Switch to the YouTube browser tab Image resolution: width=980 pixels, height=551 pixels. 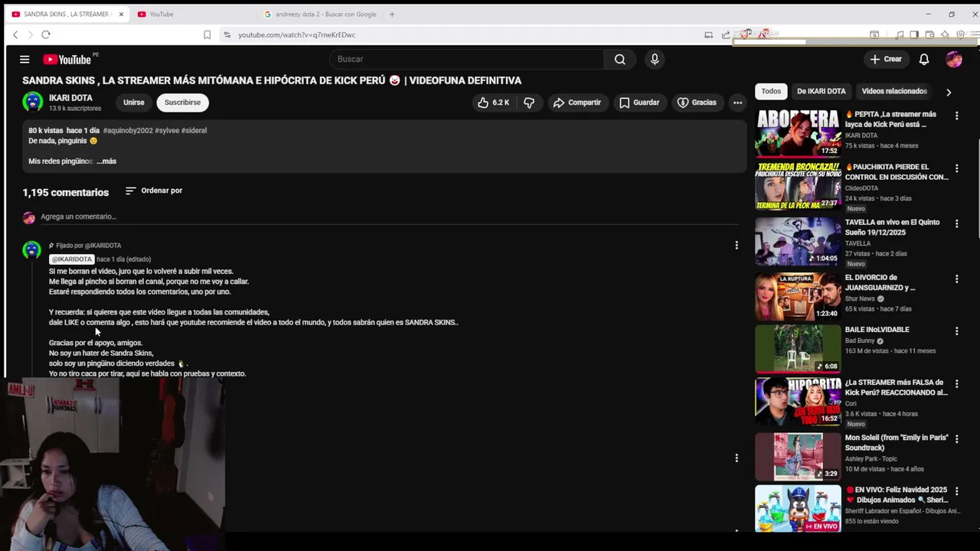tap(191, 14)
